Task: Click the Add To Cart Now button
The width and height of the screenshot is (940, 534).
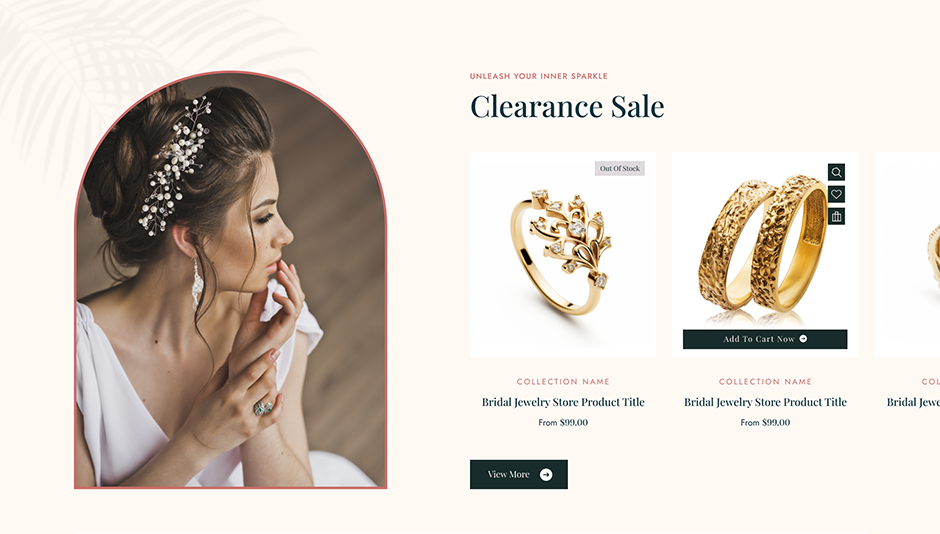Action: click(x=765, y=339)
